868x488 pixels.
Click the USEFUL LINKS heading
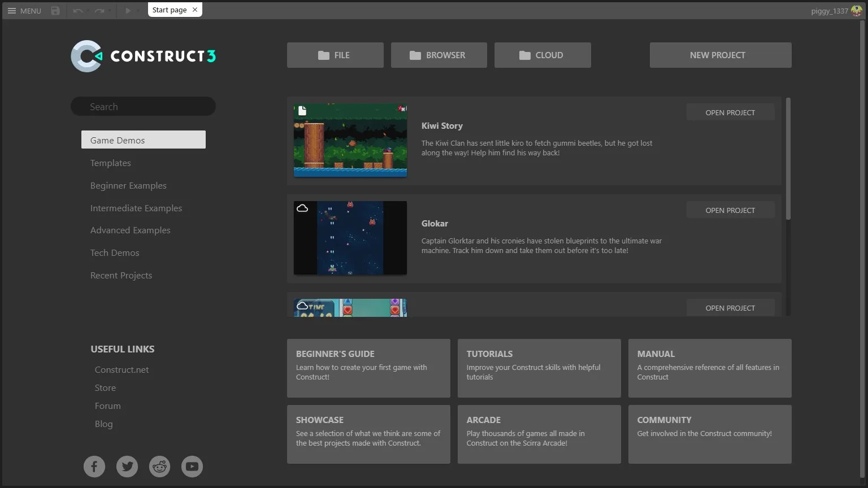pyautogui.click(x=123, y=349)
